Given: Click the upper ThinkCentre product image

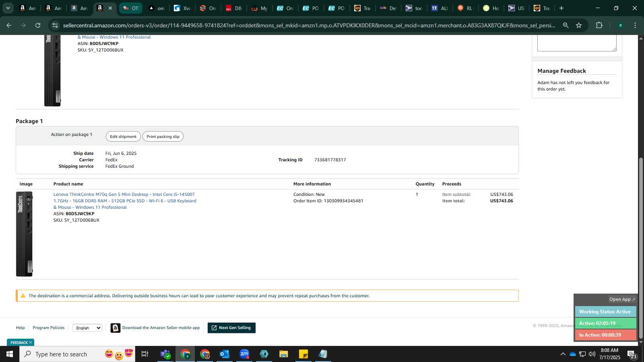Looking at the screenshot, I should click(x=52, y=71).
